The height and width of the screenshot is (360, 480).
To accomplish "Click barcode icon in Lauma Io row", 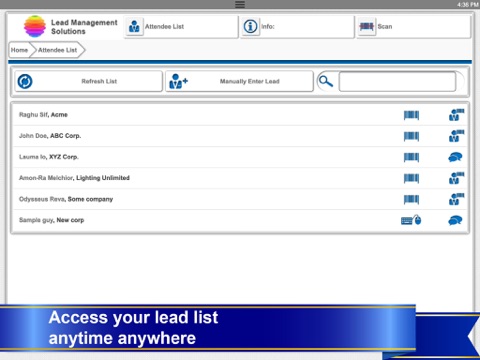I will click(411, 157).
